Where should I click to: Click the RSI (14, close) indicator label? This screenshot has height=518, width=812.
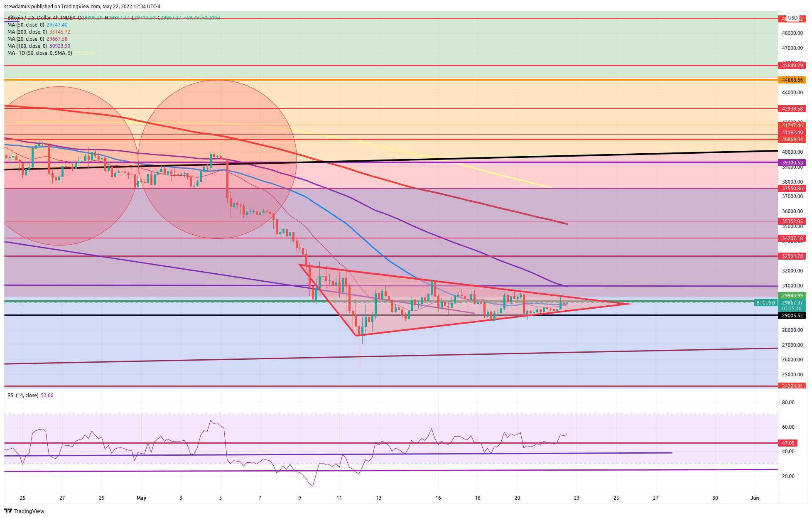(x=23, y=395)
